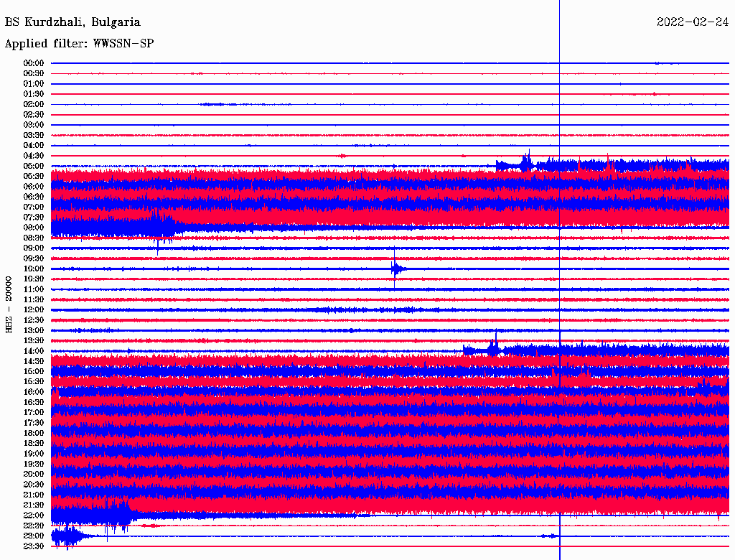Click the "BS Kurdzhali, Bulgaria" station title
Viewport: 735px width, 560px height.
pyautogui.click(x=72, y=22)
